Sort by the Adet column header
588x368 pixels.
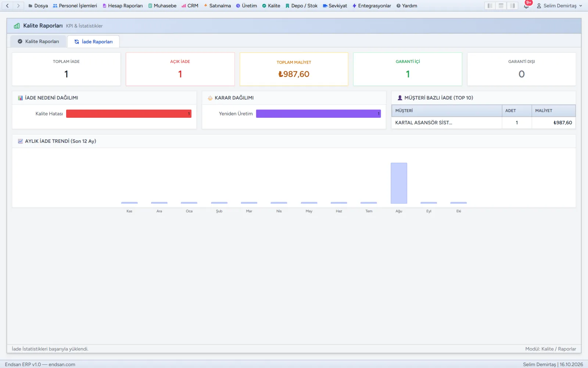coord(517,111)
